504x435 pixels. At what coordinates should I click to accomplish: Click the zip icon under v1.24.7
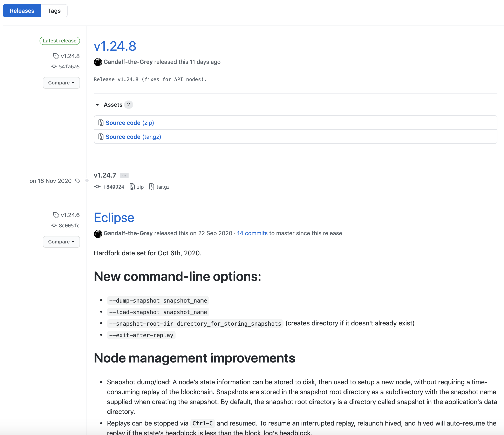(132, 187)
